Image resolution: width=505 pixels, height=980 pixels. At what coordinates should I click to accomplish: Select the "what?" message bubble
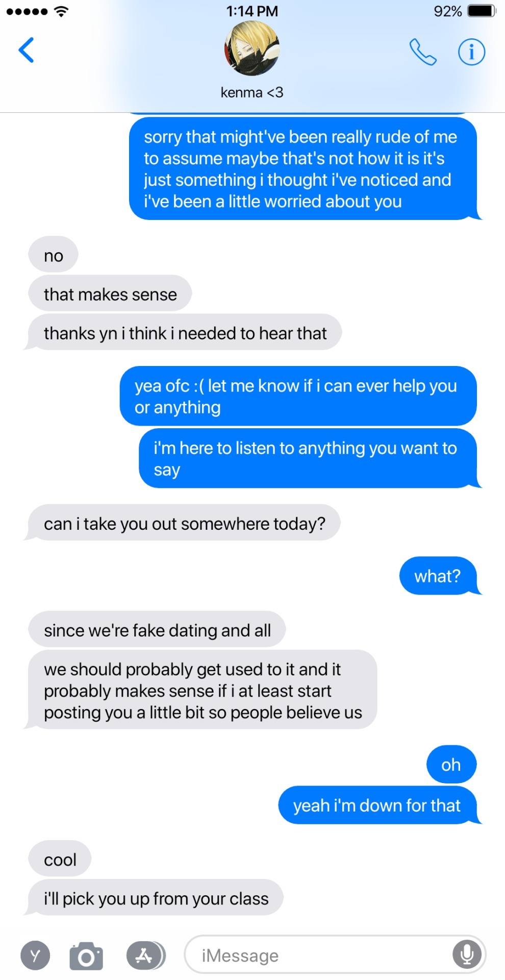[438, 576]
